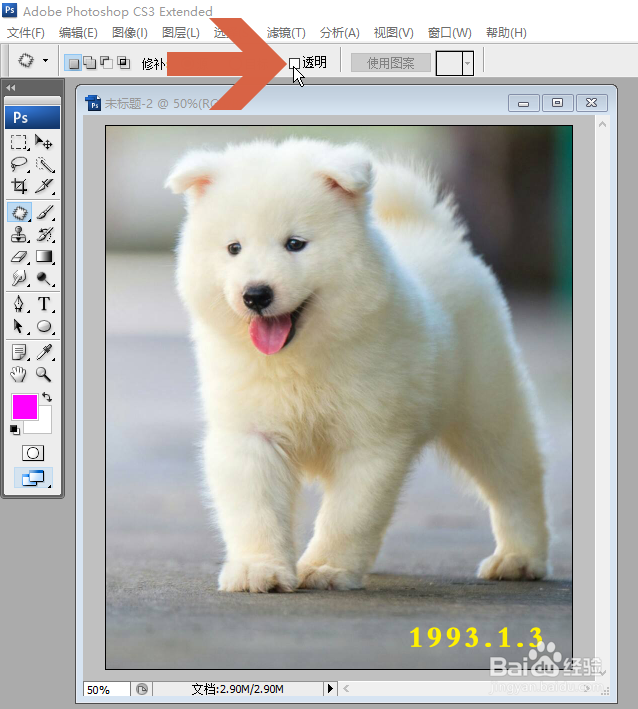Open the pattern picker dropdown arrow
The width and height of the screenshot is (638, 709).
point(468,63)
